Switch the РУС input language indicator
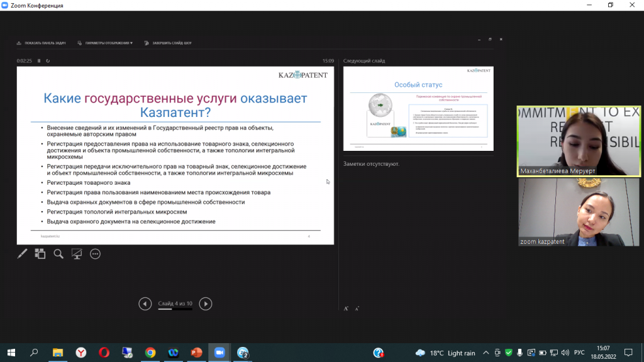This screenshot has width=644, height=362. (x=580, y=353)
